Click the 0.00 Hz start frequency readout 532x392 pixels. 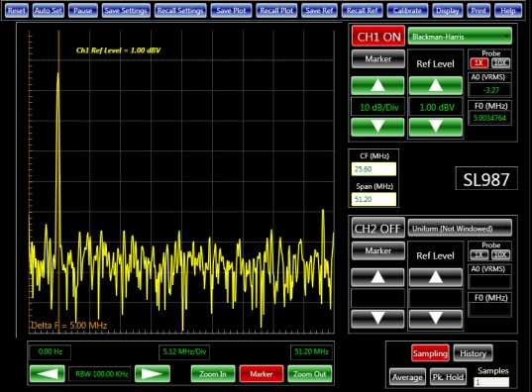[x=51, y=351]
